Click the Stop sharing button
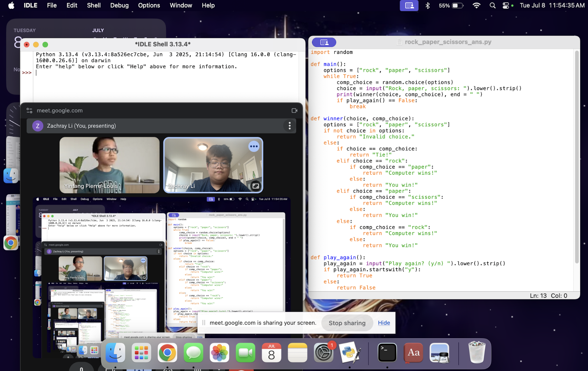 pos(347,323)
